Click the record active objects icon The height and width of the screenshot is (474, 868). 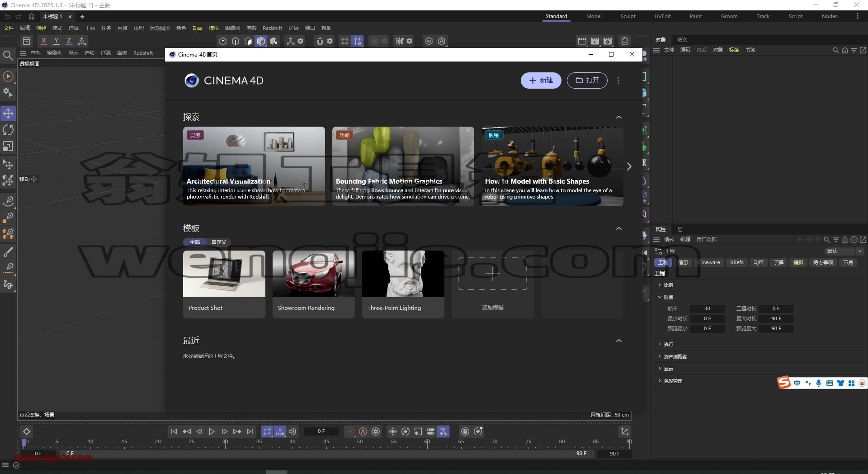350,431
